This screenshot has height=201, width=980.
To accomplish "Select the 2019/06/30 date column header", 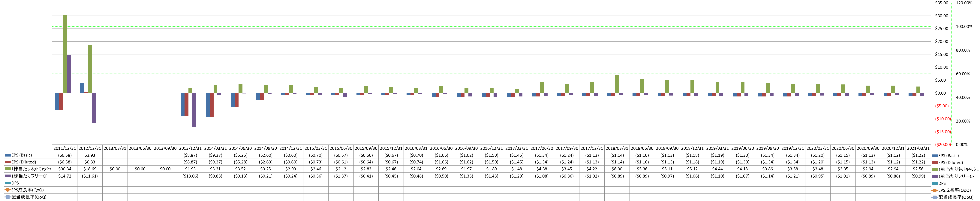I will click(743, 148).
